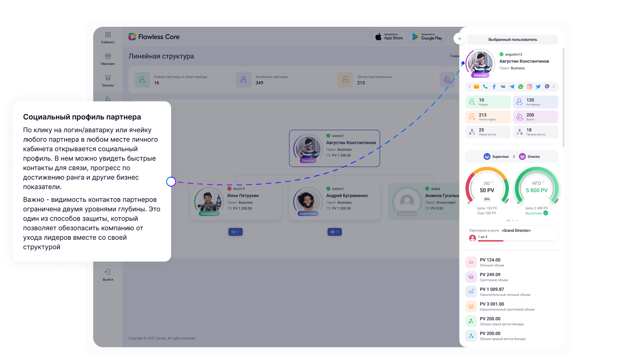644x360 pixels.
Task: Download app from App Store
Action: pyautogui.click(x=389, y=37)
